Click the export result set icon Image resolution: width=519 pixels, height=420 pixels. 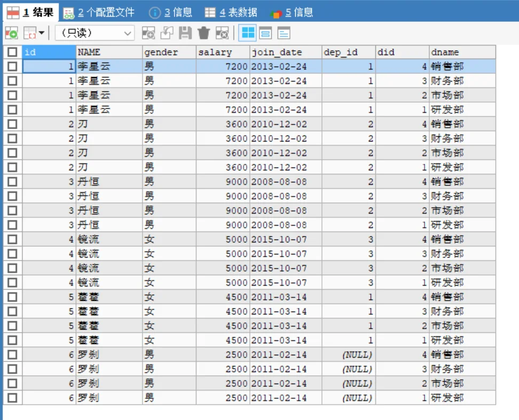[x=11, y=33]
